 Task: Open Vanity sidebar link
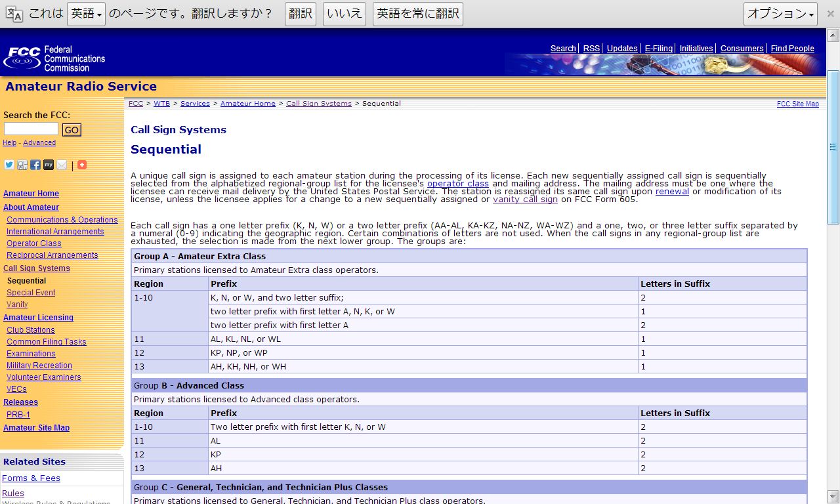click(17, 304)
